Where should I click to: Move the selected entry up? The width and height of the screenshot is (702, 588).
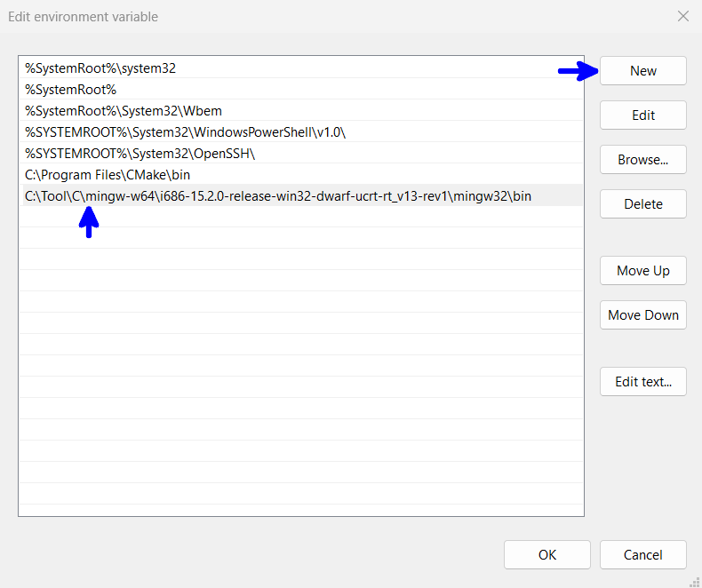[642, 271]
